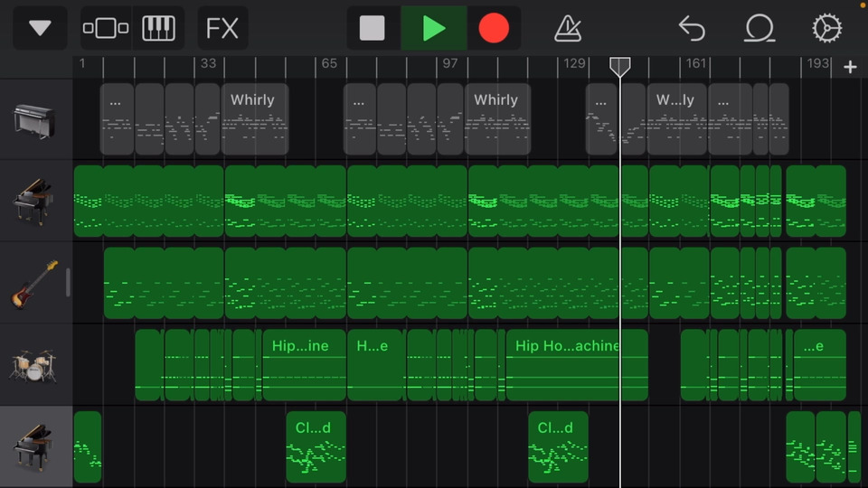This screenshot has height=488, width=868.
Task: Tap bar 33 on the ruler
Action: [x=208, y=63]
